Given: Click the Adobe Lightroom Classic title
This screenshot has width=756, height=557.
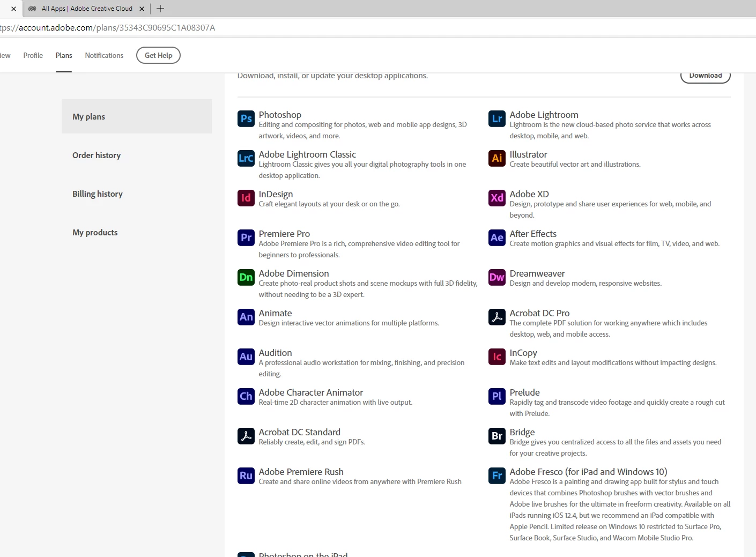Looking at the screenshot, I should pos(307,154).
